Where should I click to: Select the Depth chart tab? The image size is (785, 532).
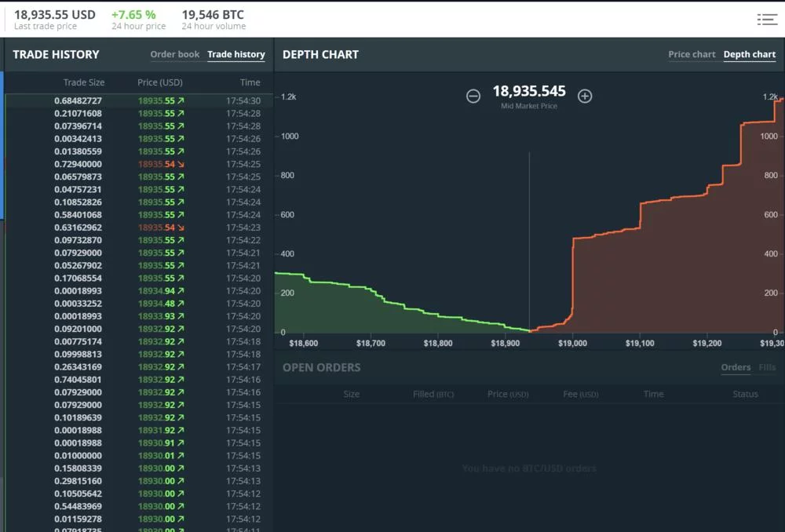coord(750,54)
